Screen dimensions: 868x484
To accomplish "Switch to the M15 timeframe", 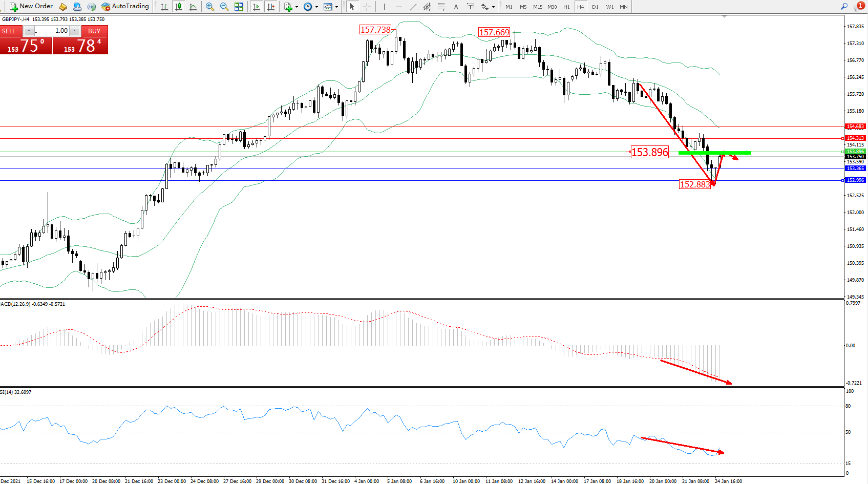I will point(537,7).
